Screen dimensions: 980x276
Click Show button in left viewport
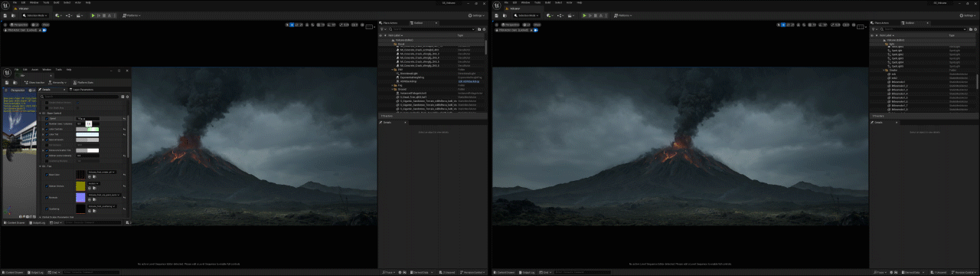point(46,25)
